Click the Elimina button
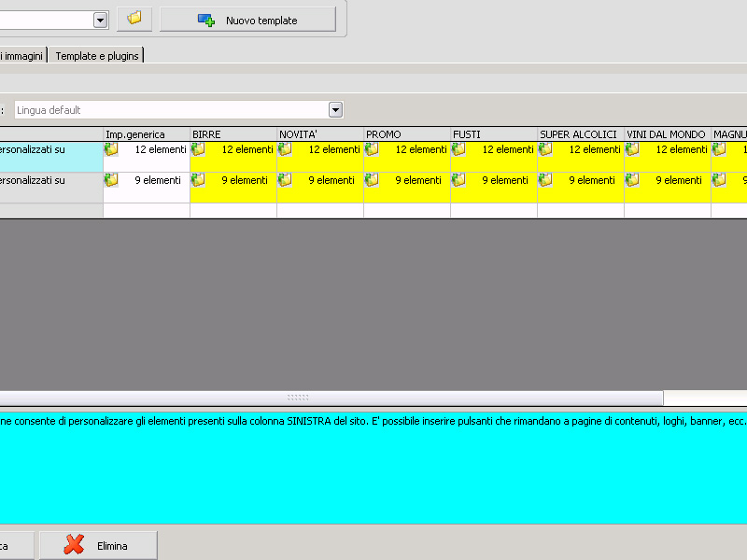 pyautogui.click(x=98, y=546)
